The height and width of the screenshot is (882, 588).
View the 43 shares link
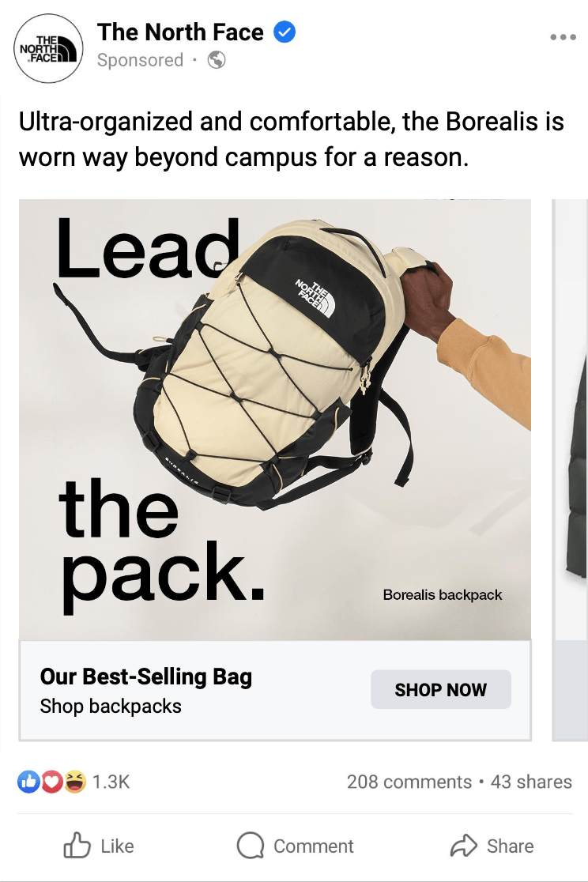click(x=531, y=782)
